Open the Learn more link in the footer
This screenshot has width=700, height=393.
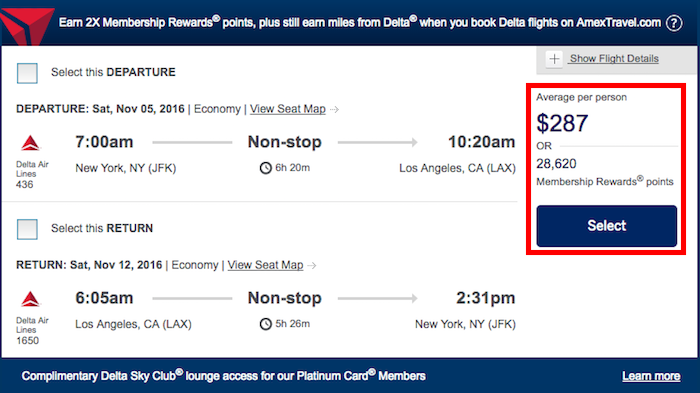tap(651, 376)
